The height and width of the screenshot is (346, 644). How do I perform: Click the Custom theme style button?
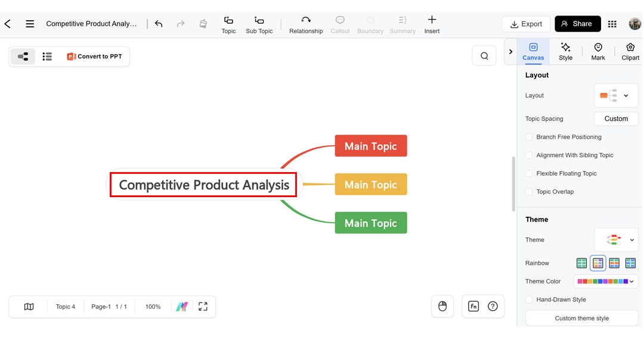tap(581, 318)
